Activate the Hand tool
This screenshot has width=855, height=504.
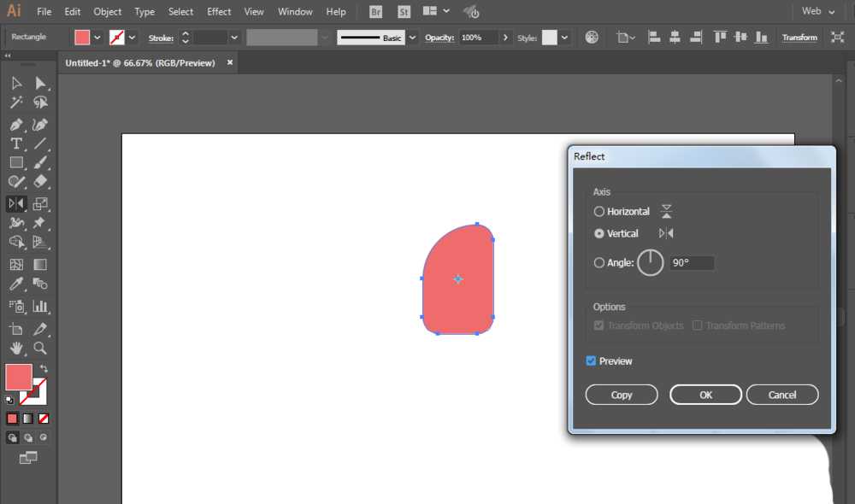pyautogui.click(x=16, y=348)
